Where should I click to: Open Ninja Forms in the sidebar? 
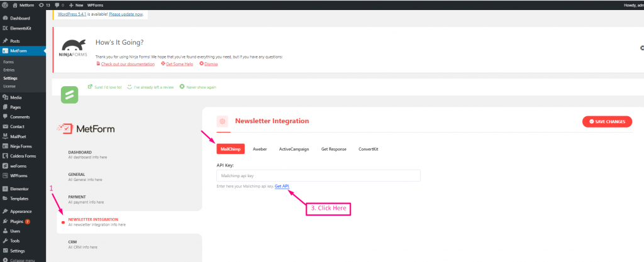coord(21,146)
